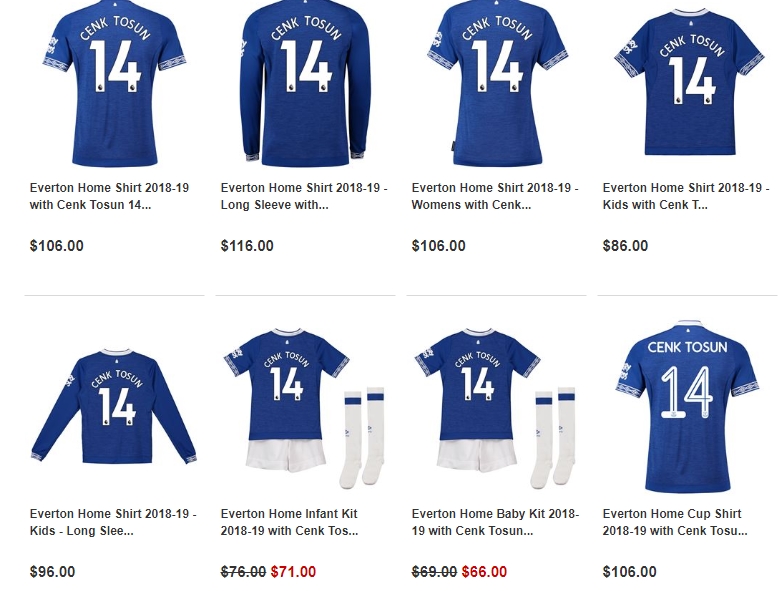778x591 pixels.
Task: Click the 'Long Sleeve with...' shirt title
Action: coord(304,196)
